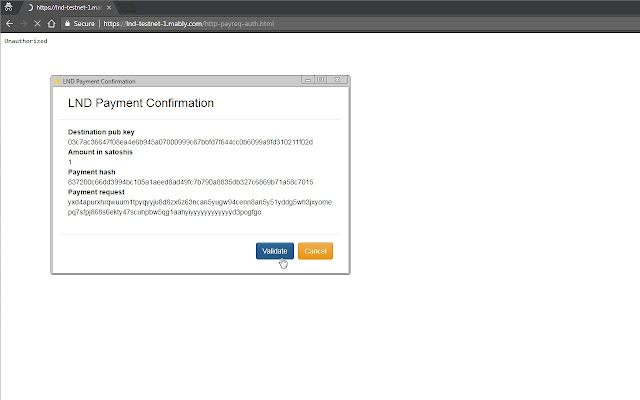Click the Validate button
This screenshot has width=640, height=400.
coord(275,251)
